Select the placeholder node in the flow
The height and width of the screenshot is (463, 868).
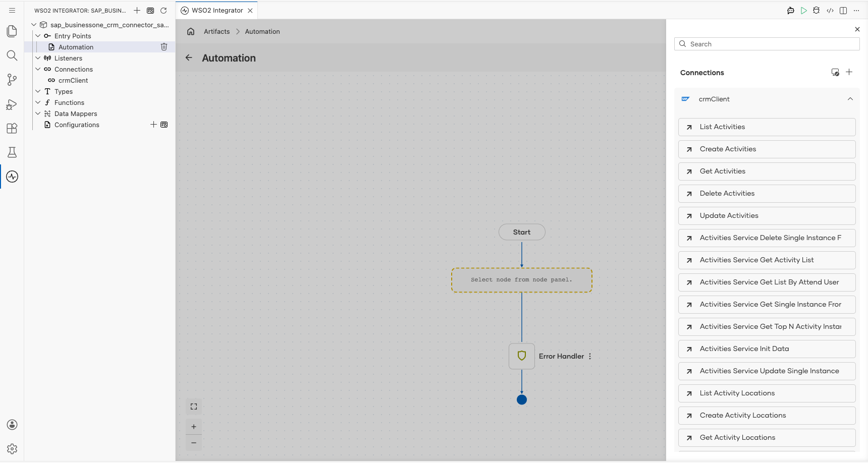[522, 280]
